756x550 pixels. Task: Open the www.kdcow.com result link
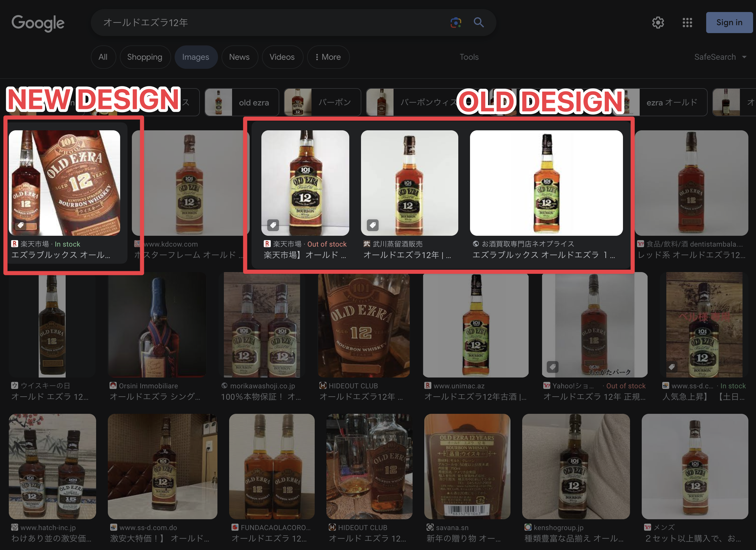(x=171, y=244)
